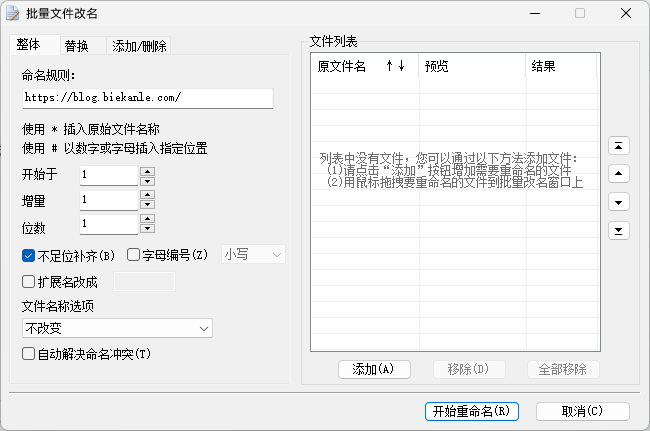650x431 pixels.
Task: Click the extension text box beside 扩展名改成
Action: (144, 282)
